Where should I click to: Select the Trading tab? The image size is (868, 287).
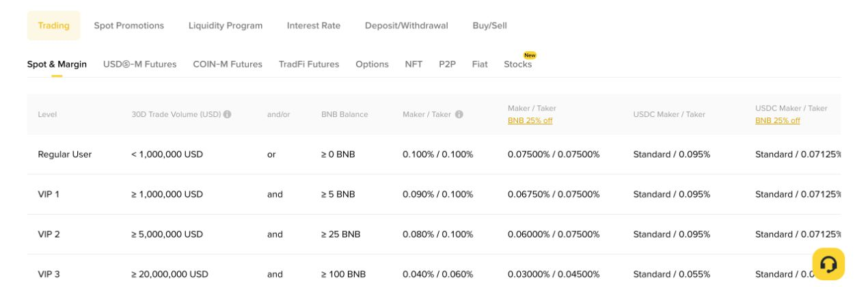(x=54, y=25)
